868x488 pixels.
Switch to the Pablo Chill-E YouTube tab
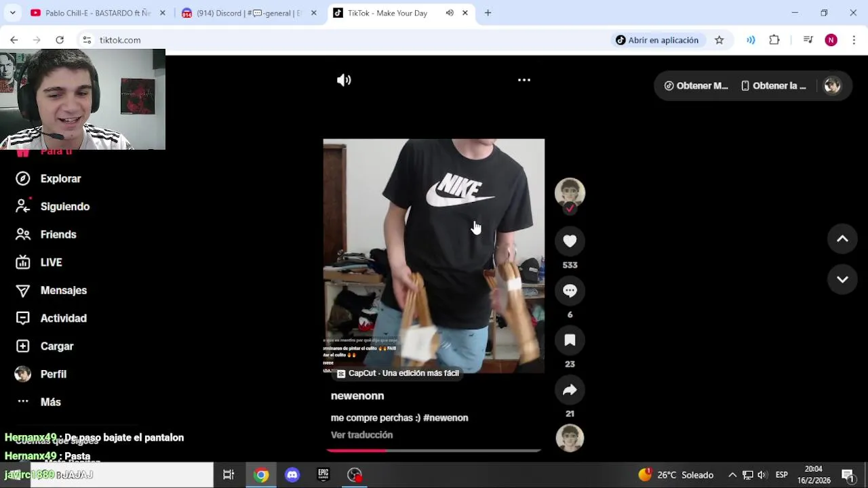click(x=98, y=13)
